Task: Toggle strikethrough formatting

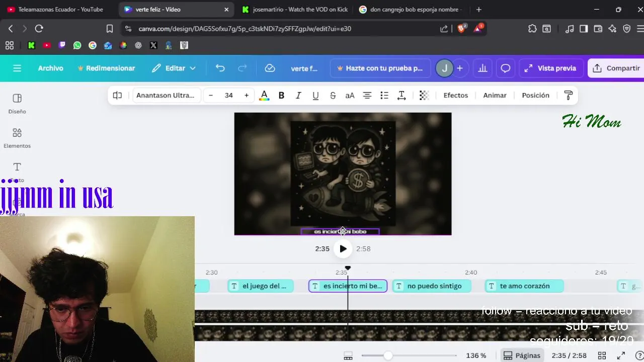Action: (333, 95)
